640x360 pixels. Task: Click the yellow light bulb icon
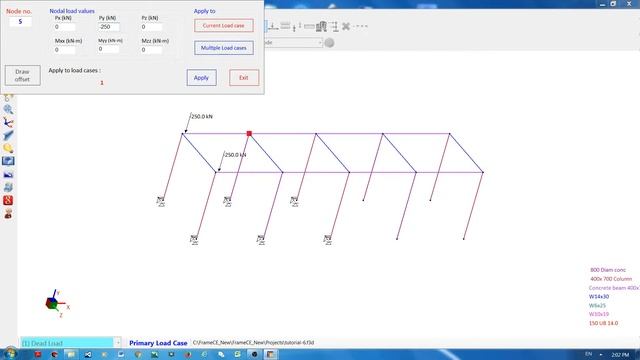(8, 148)
